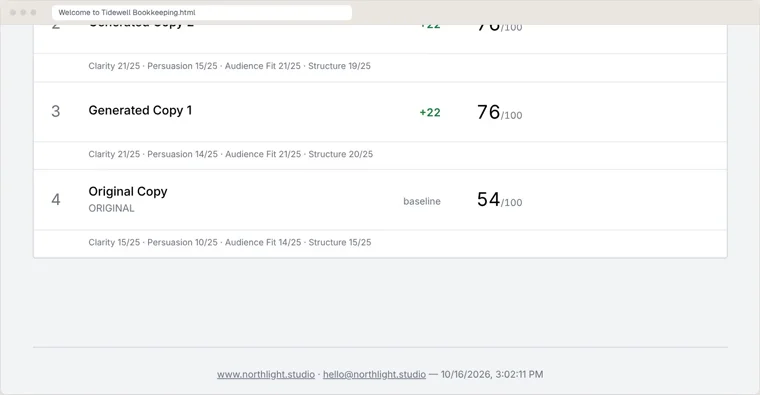Select the baseline label in Original Copy row
This screenshot has width=760, height=395.
422,201
